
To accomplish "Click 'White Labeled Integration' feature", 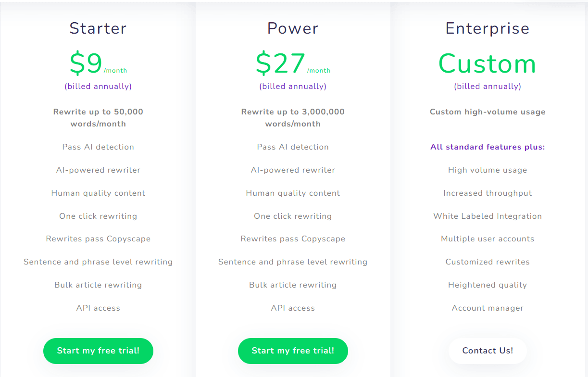I will pos(488,216).
